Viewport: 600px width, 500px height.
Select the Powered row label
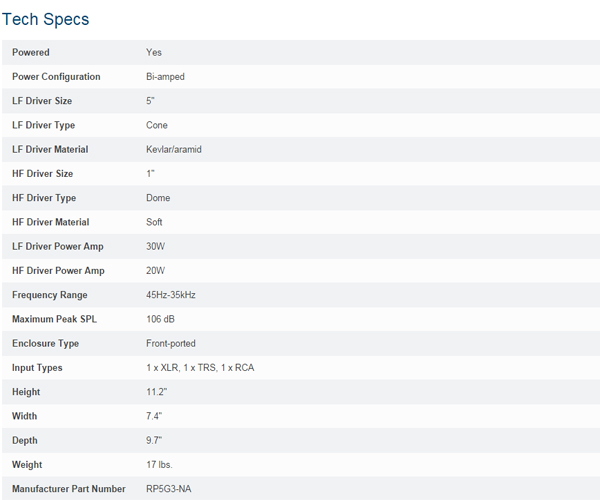31,52
